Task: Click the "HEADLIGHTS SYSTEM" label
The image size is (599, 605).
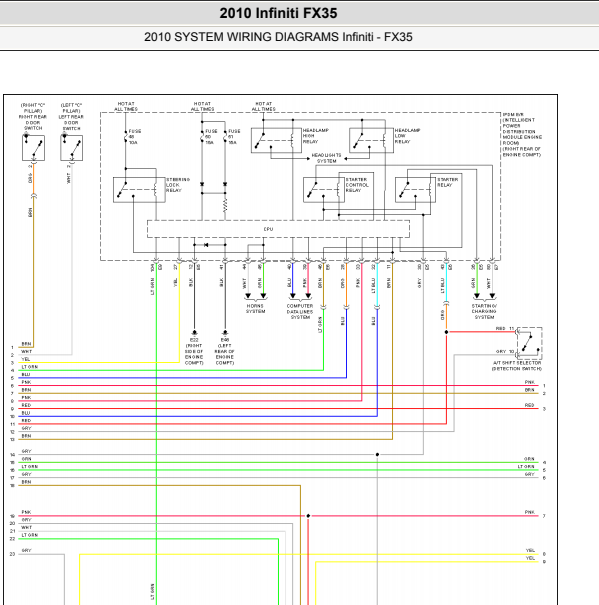Action: 327,158
